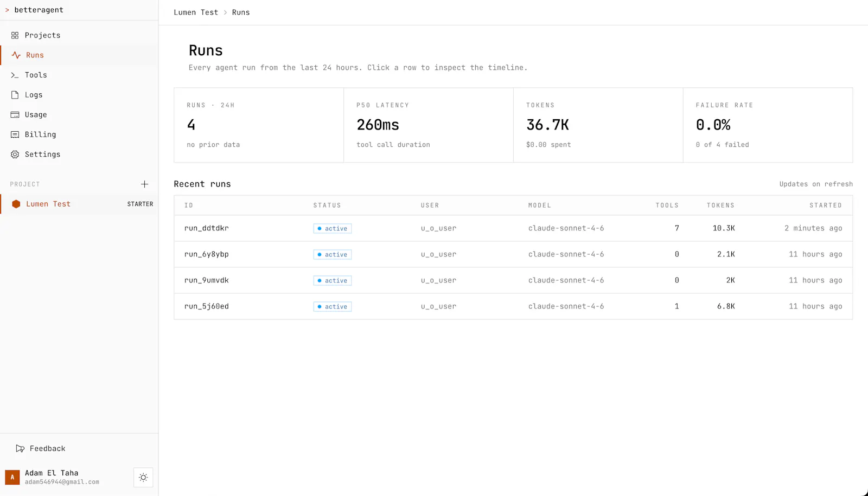
Task: Click 10.3K tokens cell
Action: pyautogui.click(x=724, y=228)
